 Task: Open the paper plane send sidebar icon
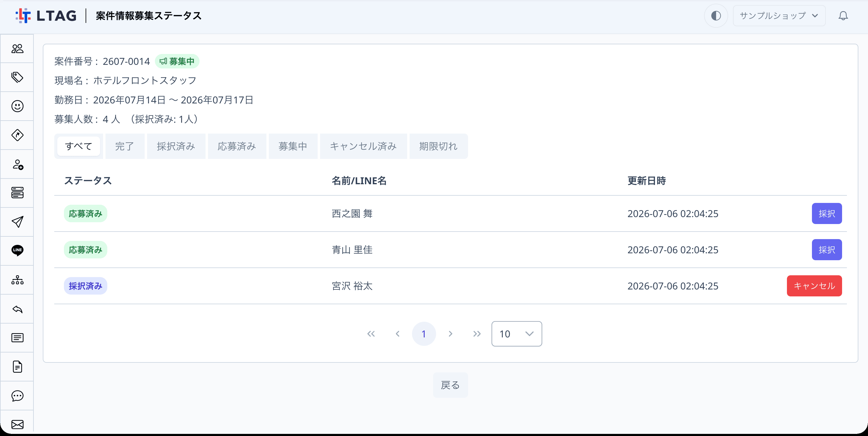coord(17,222)
